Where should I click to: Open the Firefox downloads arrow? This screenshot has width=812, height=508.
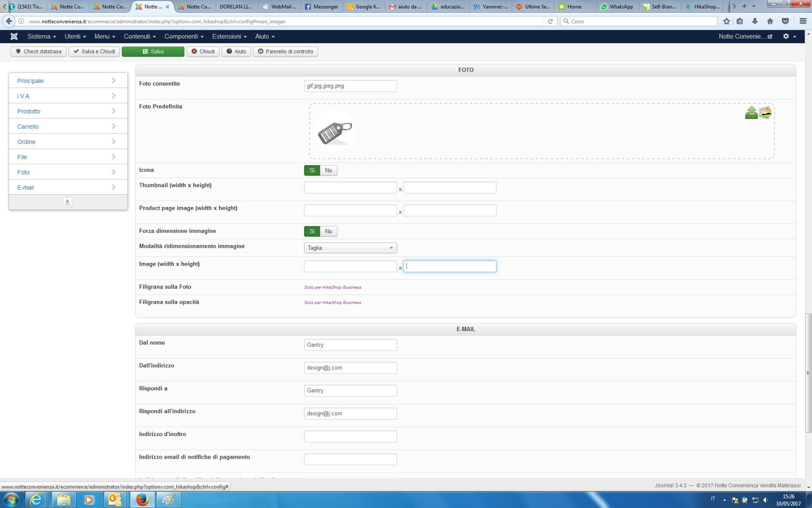coord(755,21)
